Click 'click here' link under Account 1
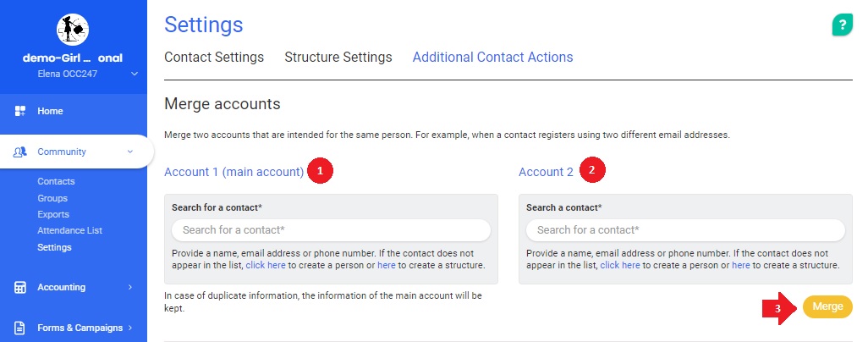868x342 pixels. pyautogui.click(x=266, y=265)
